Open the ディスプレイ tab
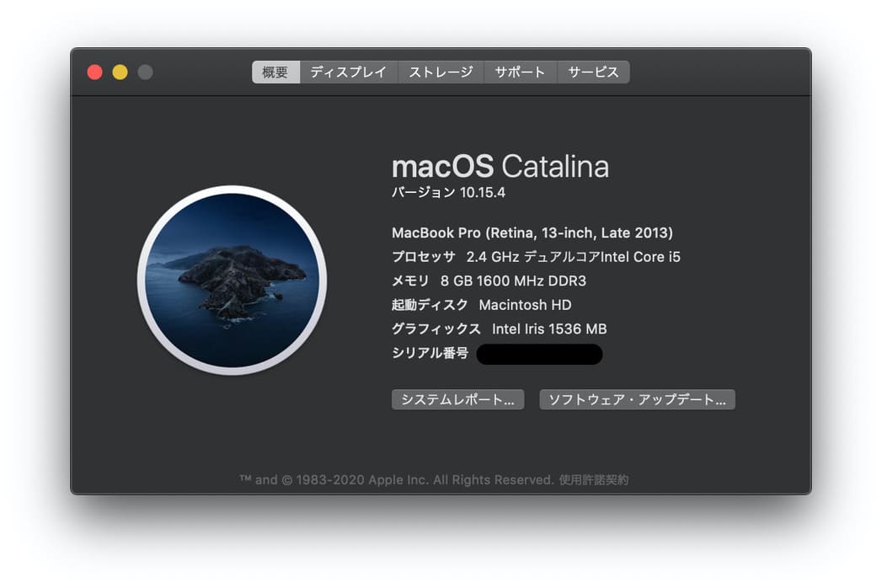 tap(349, 72)
